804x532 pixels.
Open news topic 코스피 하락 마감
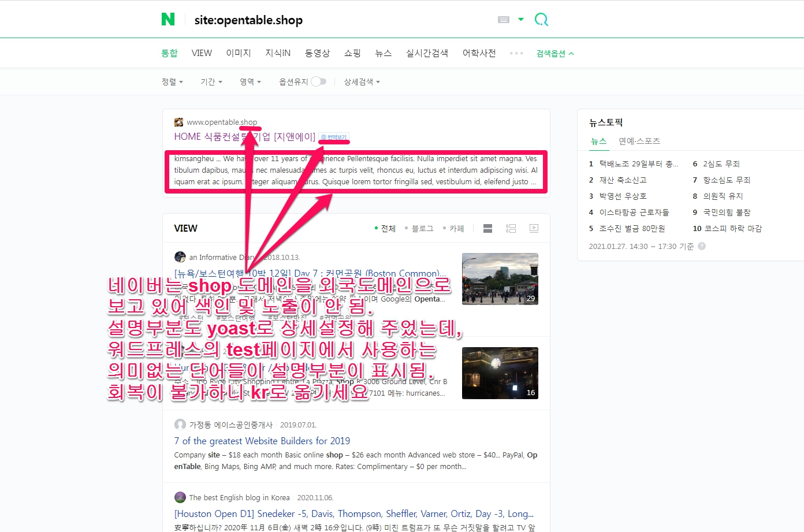733,229
